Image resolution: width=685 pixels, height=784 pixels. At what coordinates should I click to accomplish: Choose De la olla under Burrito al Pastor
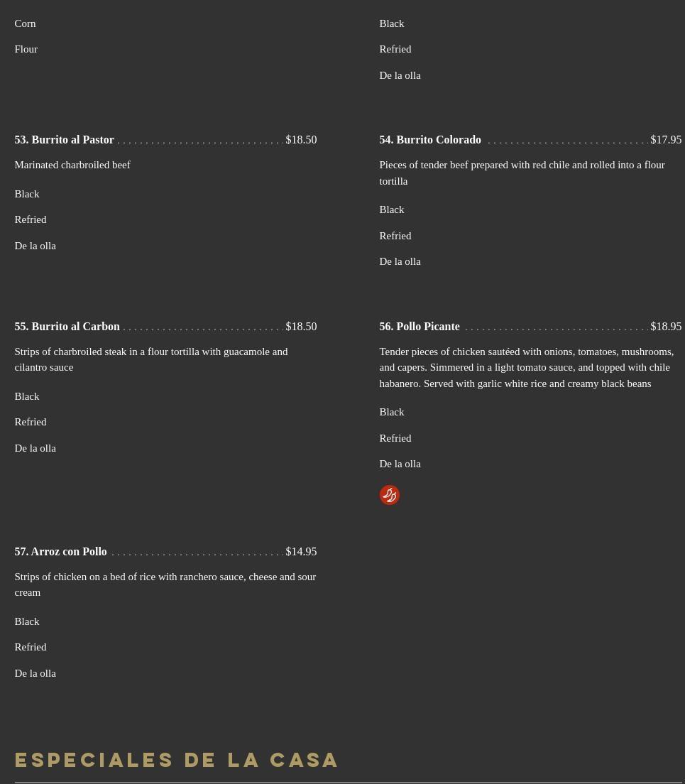35,246
